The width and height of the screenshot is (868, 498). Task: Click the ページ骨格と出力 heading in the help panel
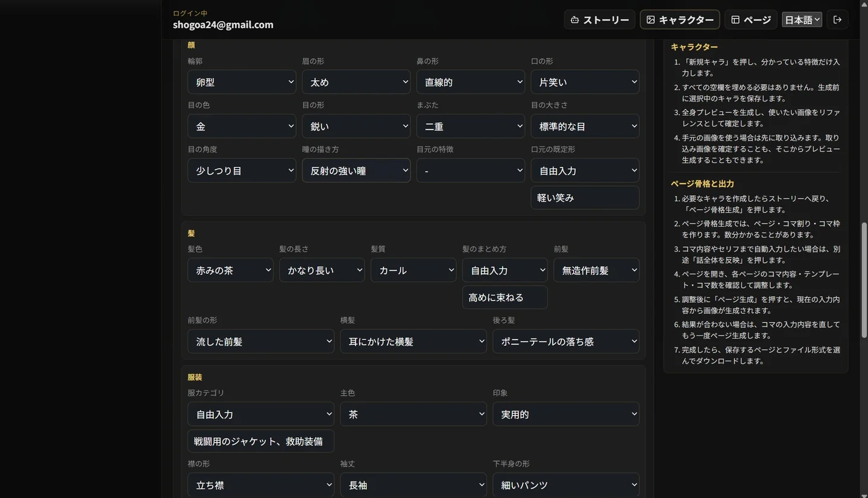tap(702, 184)
